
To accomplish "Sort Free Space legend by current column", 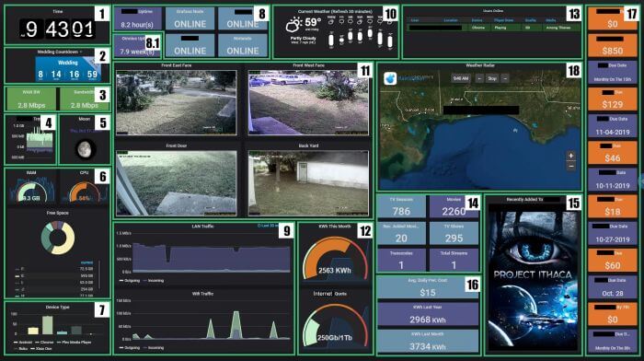I will [86, 262].
